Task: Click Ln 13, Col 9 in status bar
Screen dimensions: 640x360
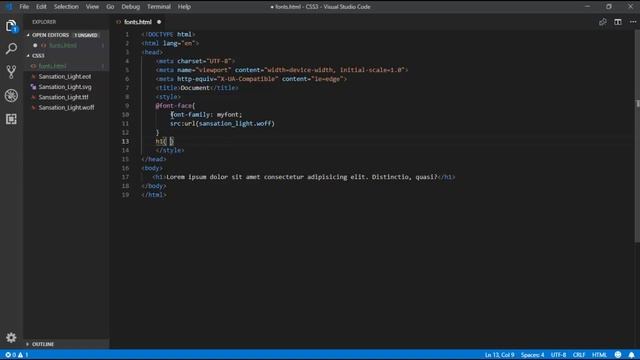Action: pyautogui.click(x=499, y=355)
